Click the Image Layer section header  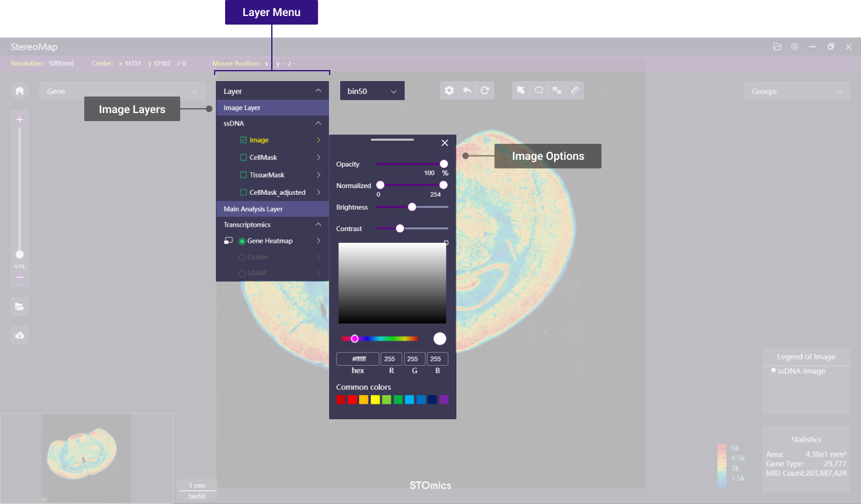click(x=272, y=108)
